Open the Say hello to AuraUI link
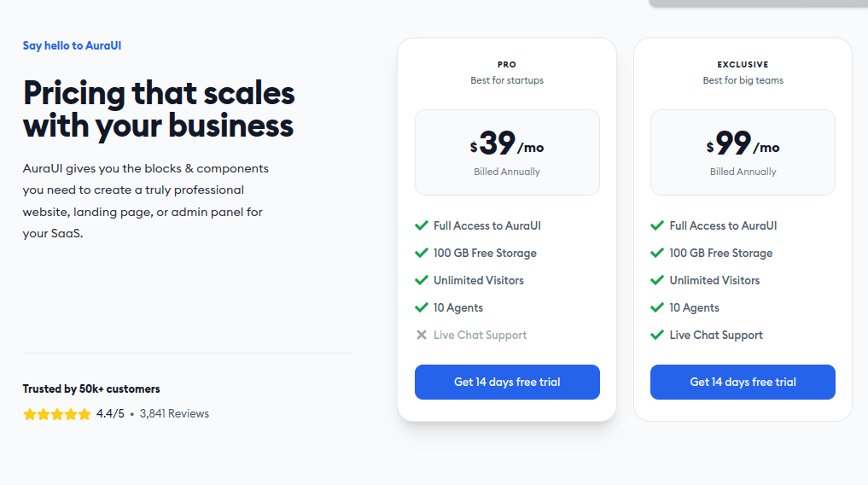Image resolution: width=868 pixels, height=485 pixels. (x=72, y=45)
